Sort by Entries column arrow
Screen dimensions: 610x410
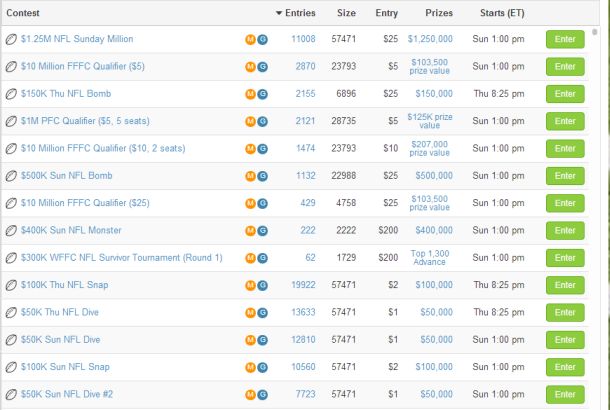pyautogui.click(x=279, y=13)
